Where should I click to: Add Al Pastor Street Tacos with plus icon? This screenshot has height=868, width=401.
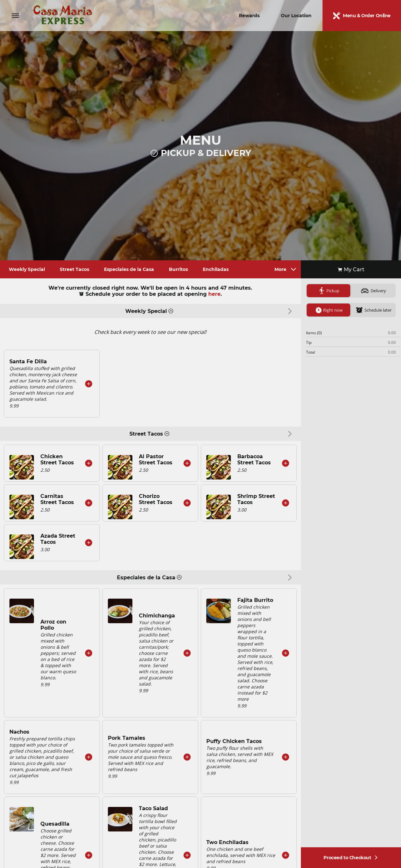[x=187, y=463]
